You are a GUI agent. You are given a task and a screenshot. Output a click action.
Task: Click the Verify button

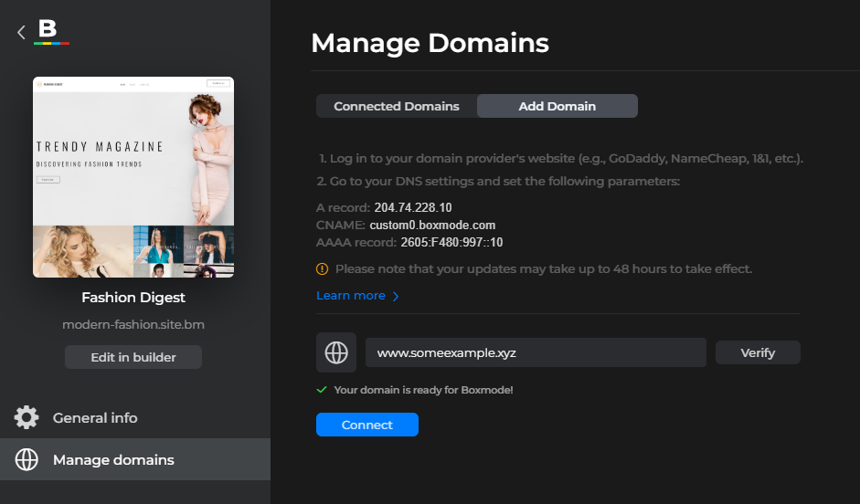click(758, 352)
